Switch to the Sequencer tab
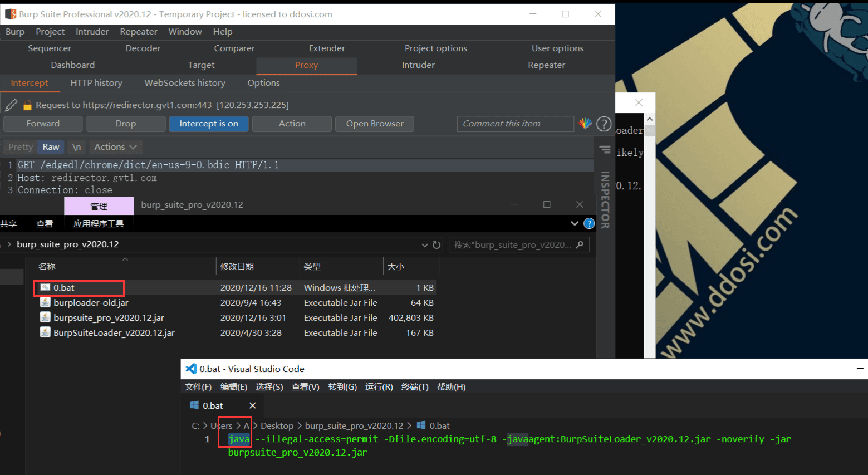This screenshot has width=868, height=475. pos(50,48)
